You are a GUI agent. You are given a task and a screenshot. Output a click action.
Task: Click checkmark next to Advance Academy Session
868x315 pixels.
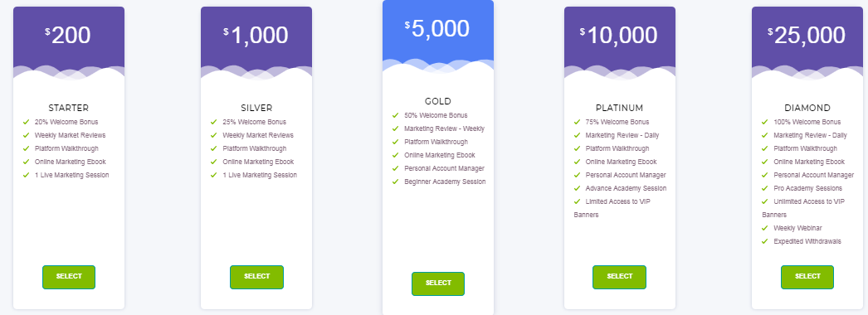[x=577, y=188]
